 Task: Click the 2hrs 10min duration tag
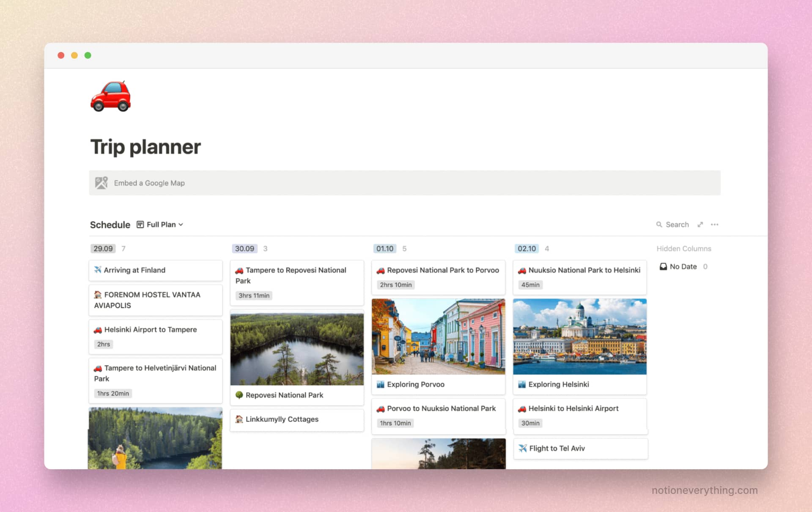[395, 285]
